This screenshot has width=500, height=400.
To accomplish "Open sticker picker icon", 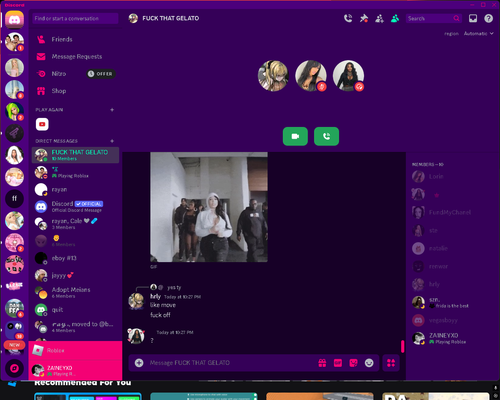I will [353, 363].
